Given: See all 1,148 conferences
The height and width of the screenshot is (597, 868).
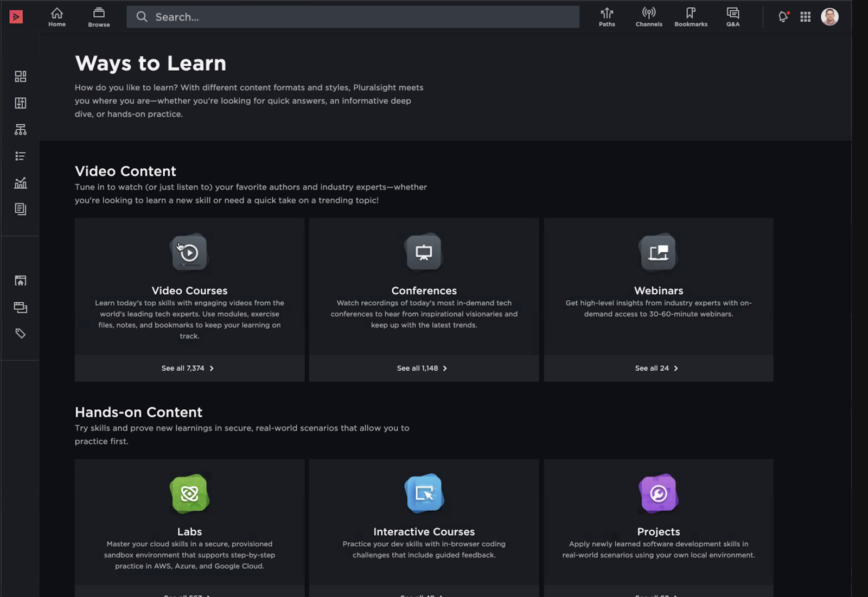Looking at the screenshot, I should (423, 368).
